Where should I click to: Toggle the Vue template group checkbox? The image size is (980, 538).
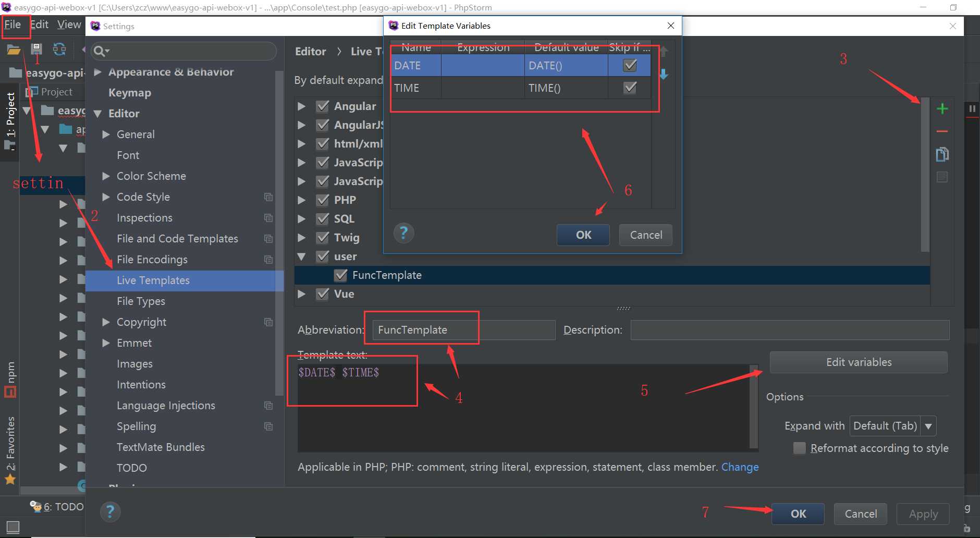tap(323, 294)
